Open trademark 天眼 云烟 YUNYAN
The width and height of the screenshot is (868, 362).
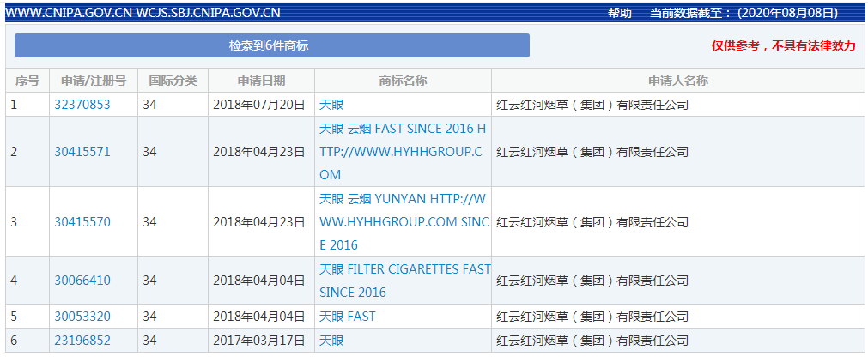click(x=404, y=222)
